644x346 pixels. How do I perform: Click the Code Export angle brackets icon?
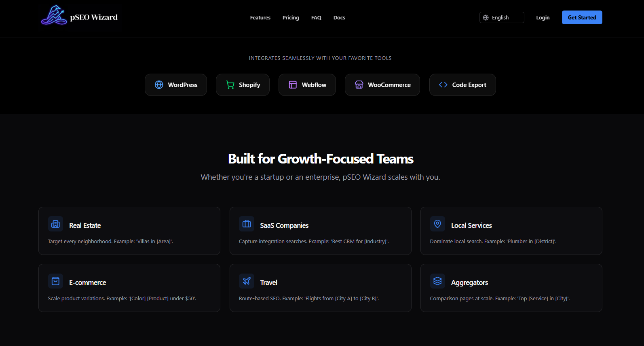443,85
